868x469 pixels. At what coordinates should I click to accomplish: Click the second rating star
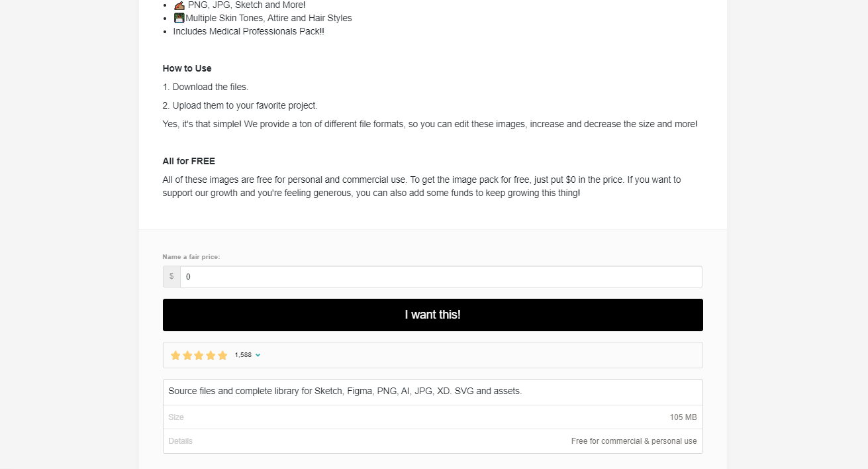(x=187, y=355)
